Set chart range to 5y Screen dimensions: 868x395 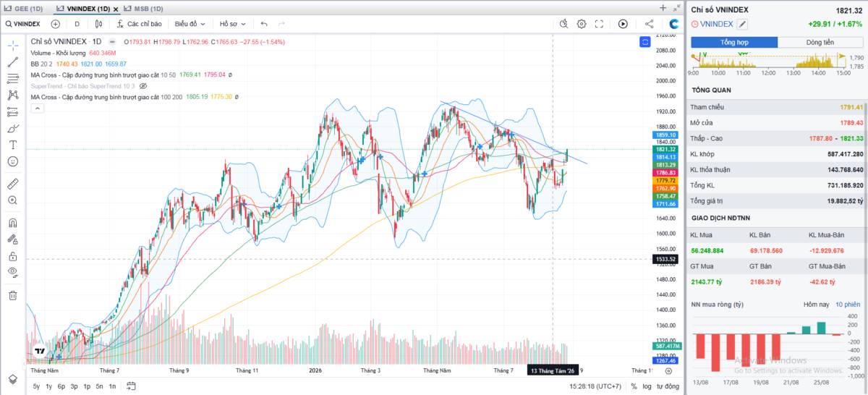click(x=36, y=386)
